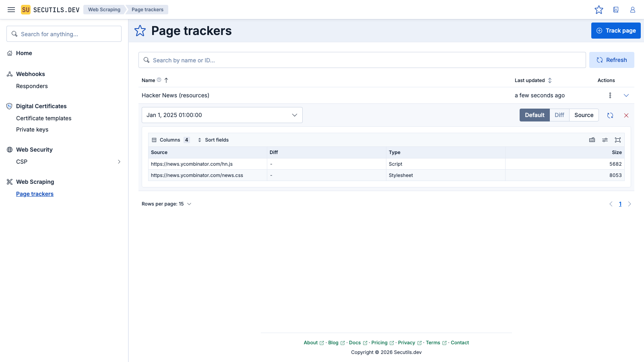Change Rows per page setting
Screen dimensions: 644x362
click(166, 204)
